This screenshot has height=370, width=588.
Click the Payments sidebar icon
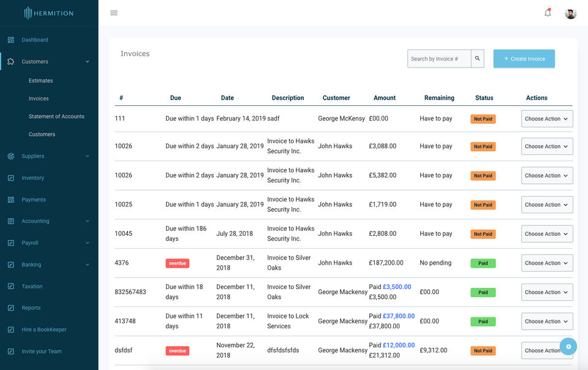(11, 200)
